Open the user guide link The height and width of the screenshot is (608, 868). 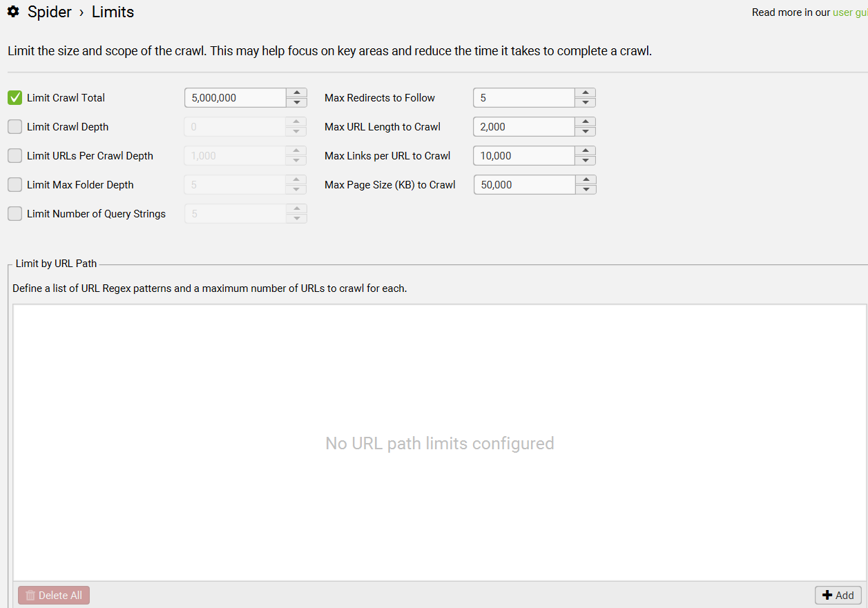coord(850,12)
